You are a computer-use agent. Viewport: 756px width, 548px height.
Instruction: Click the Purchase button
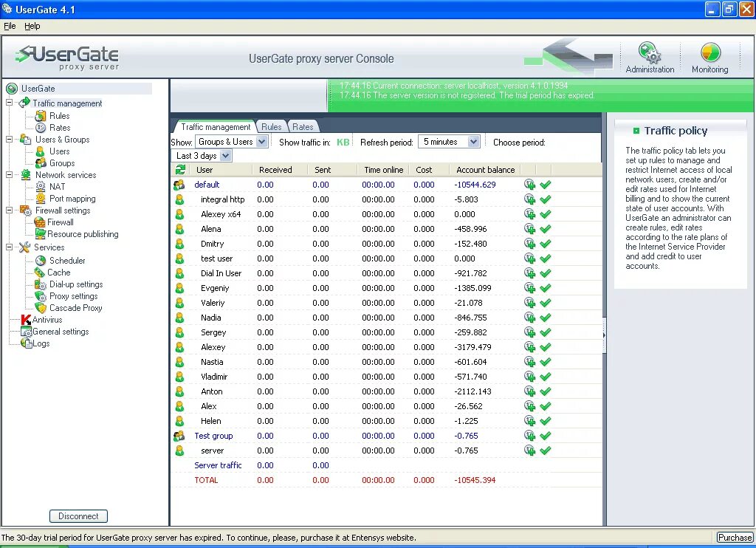pos(735,538)
